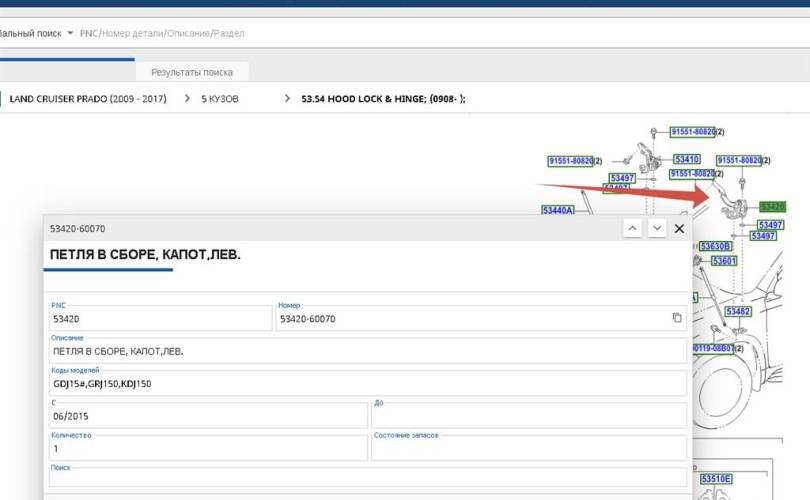Click the Поиск field inside the dialog
The width and height of the screenshot is (810, 500).
coord(366,479)
